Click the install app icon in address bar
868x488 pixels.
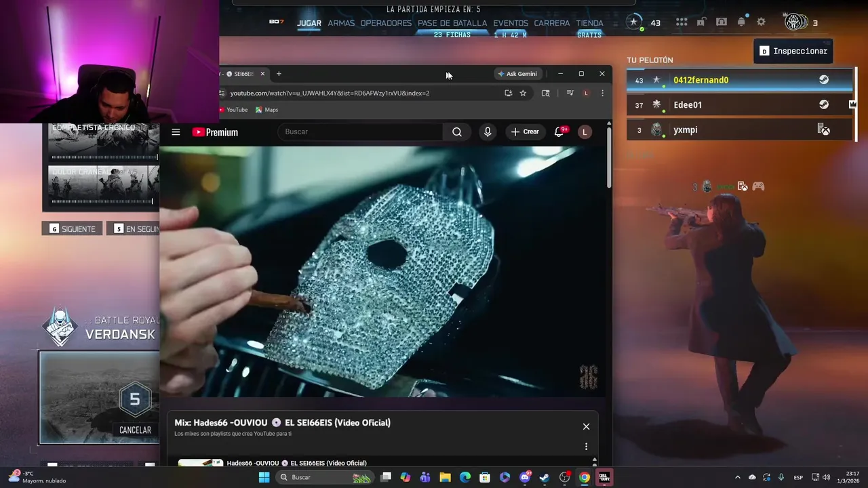[x=508, y=93]
